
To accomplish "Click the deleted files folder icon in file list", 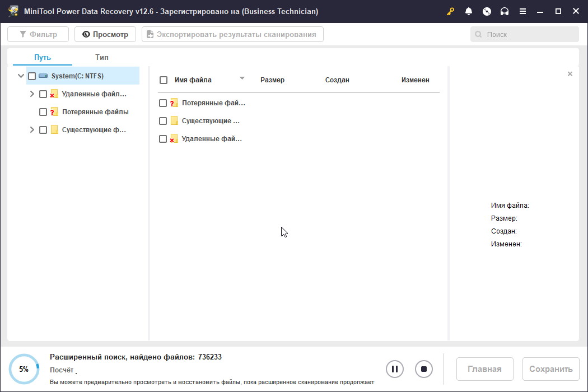I will click(174, 139).
